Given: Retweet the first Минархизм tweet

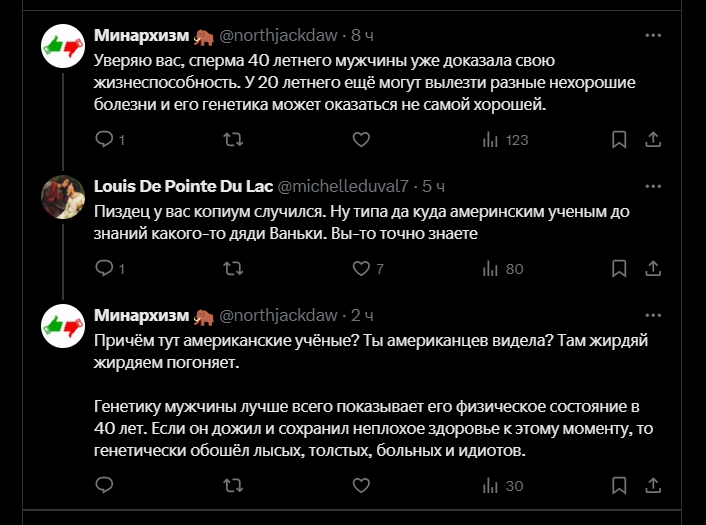Looking at the screenshot, I should click(232, 140).
